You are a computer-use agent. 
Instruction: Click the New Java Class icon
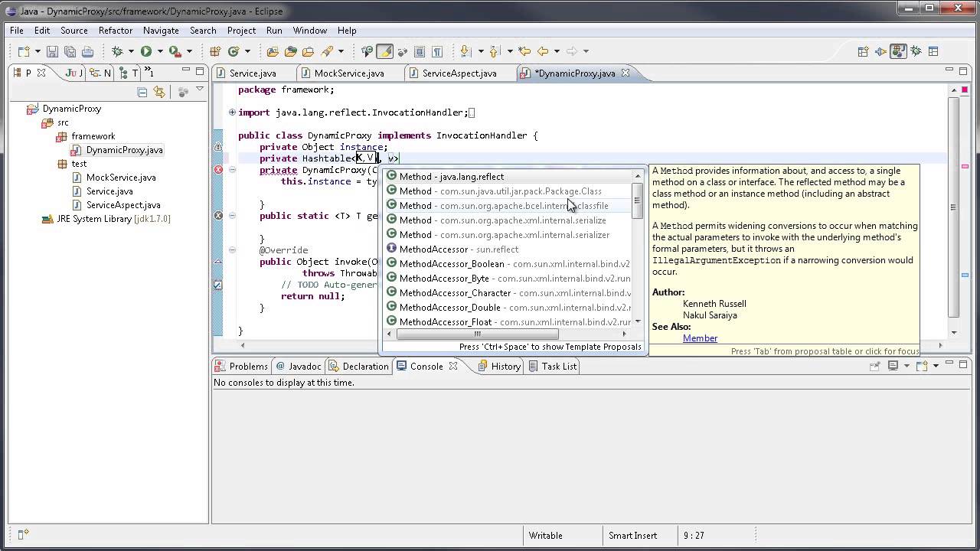tap(234, 51)
